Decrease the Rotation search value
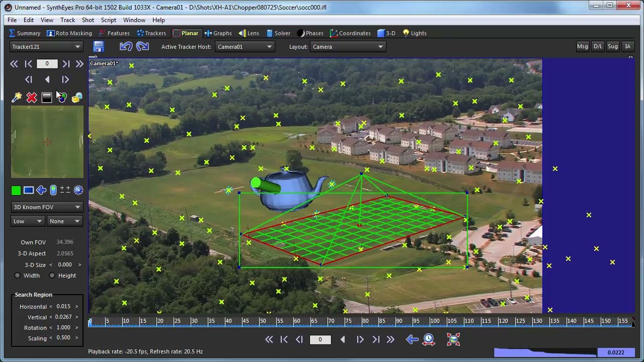The image size is (644, 362). tap(51, 327)
